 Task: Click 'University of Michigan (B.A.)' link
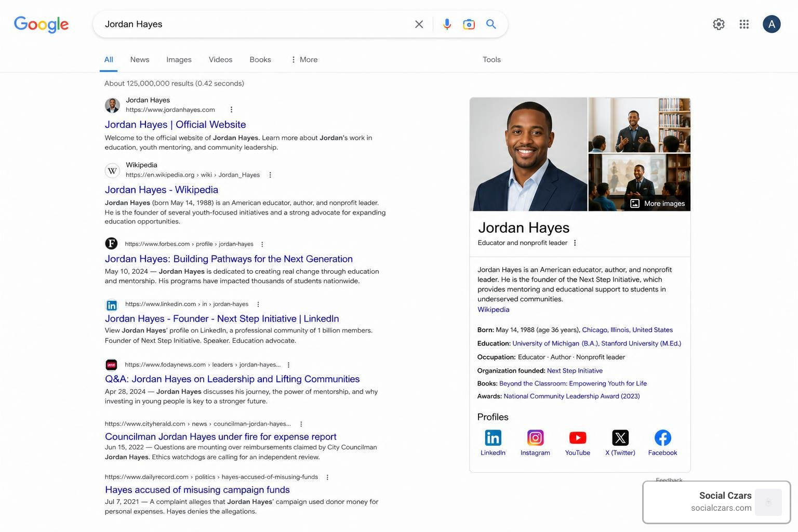(555, 343)
